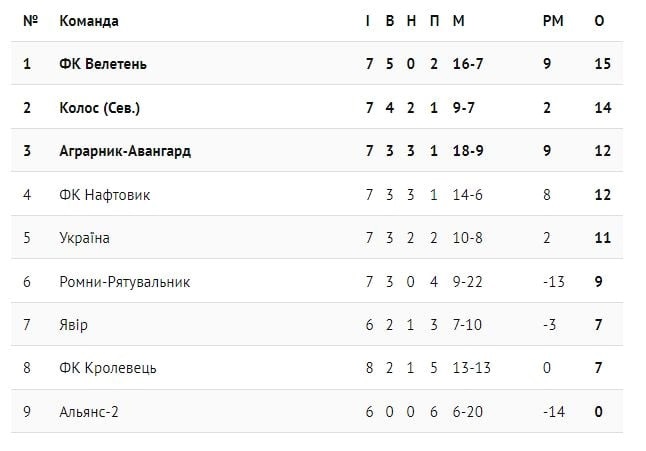The image size is (646, 451).
Task: Select team Україна in the table
Action: pyautogui.click(x=84, y=238)
